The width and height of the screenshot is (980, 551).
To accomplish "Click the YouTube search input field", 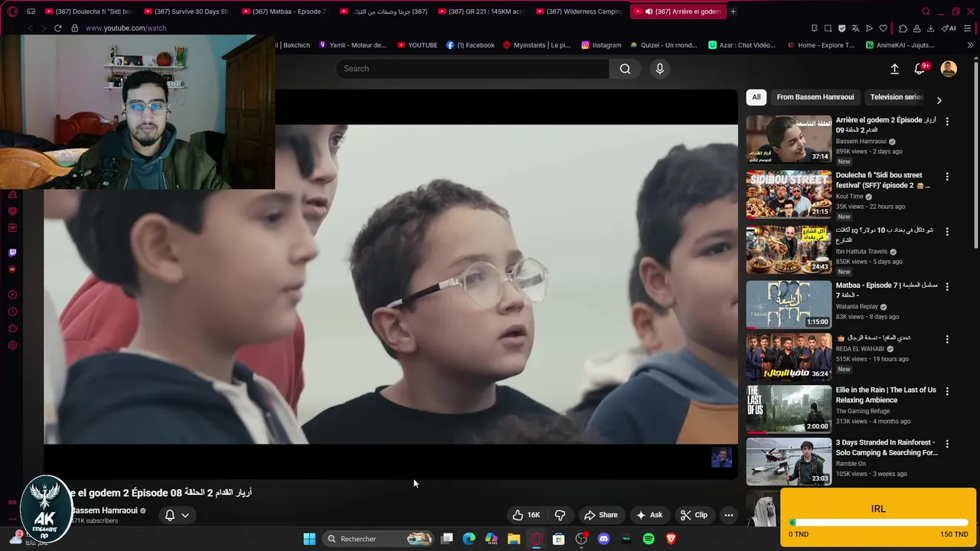I will [472, 69].
